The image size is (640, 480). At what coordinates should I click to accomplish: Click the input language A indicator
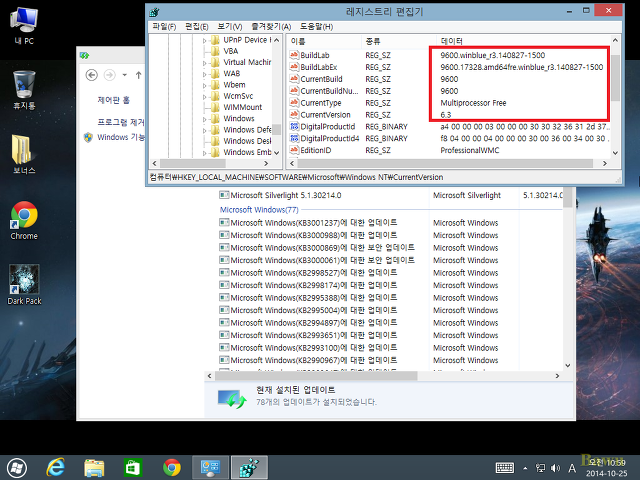coord(572,468)
